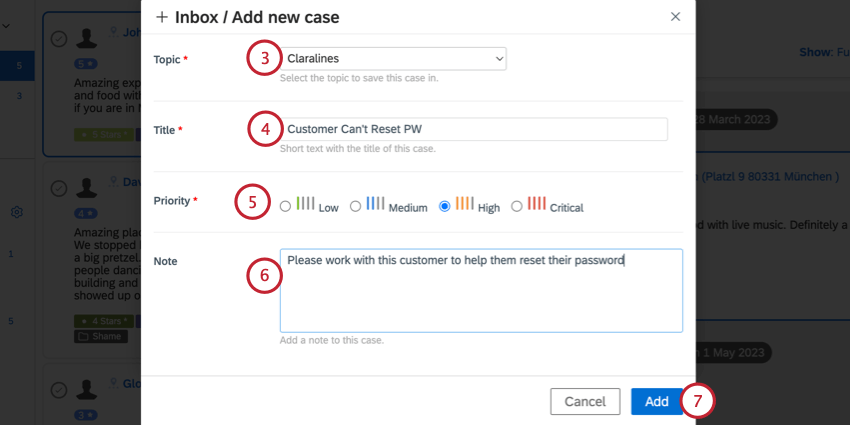Open the settings gear in left sidebar
Viewport: 850px width, 425px height.
pyautogui.click(x=17, y=212)
